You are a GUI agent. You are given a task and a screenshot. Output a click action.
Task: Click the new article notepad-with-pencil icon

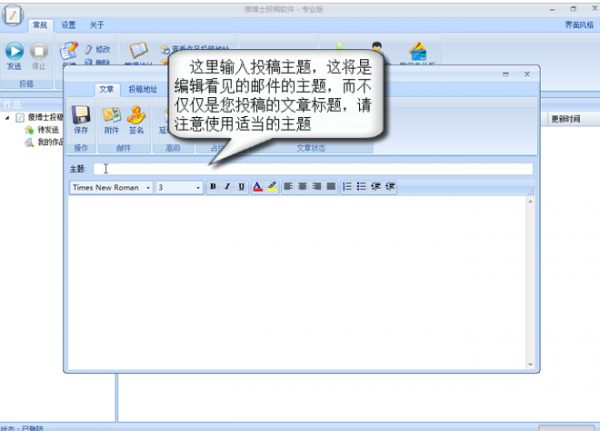tap(69, 51)
